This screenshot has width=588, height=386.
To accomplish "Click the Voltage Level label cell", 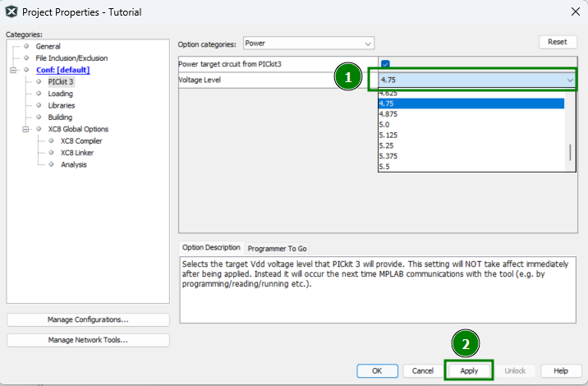I will pyautogui.click(x=278, y=80).
